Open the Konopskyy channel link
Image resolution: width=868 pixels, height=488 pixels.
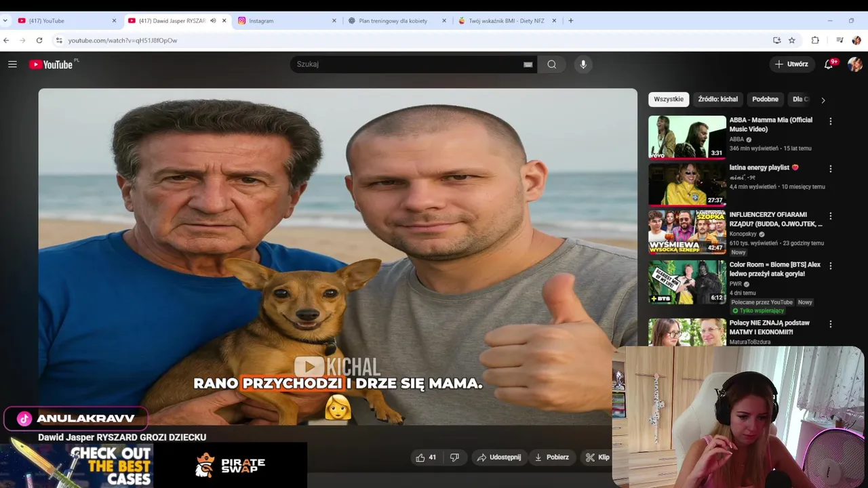point(743,234)
